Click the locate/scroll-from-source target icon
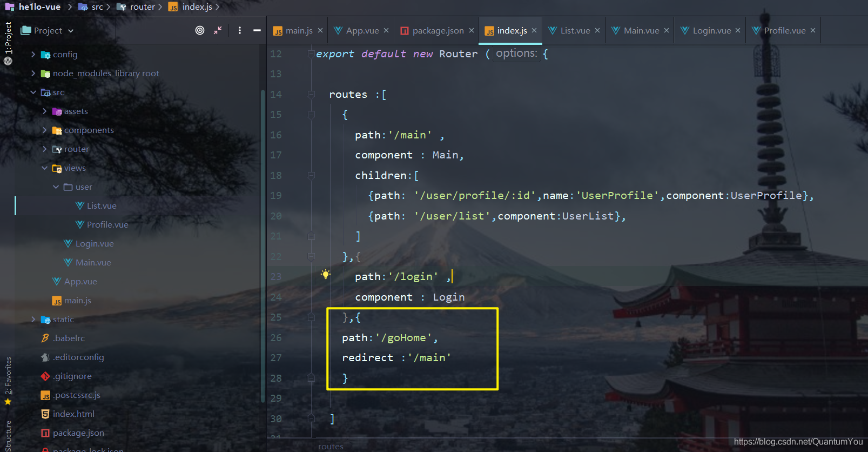 coord(200,30)
